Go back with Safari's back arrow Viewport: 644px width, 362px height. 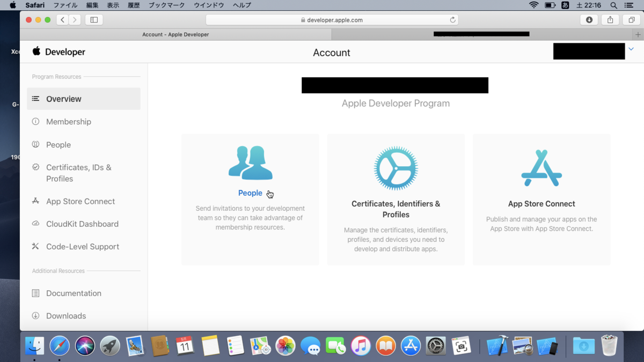pos(62,20)
